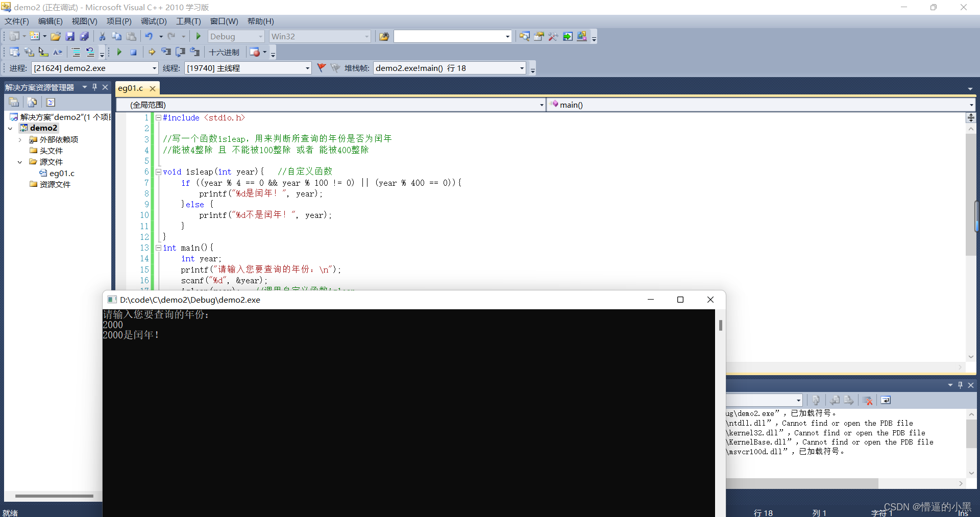This screenshot has height=517, width=980.
Task: Click the Find in Files icon beside the search box
Action: tap(384, 36)
